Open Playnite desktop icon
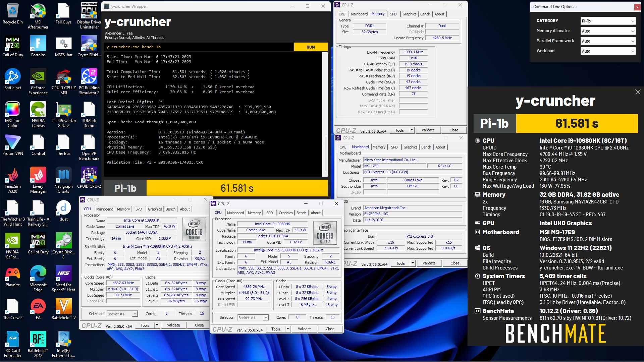 point(13,277)
